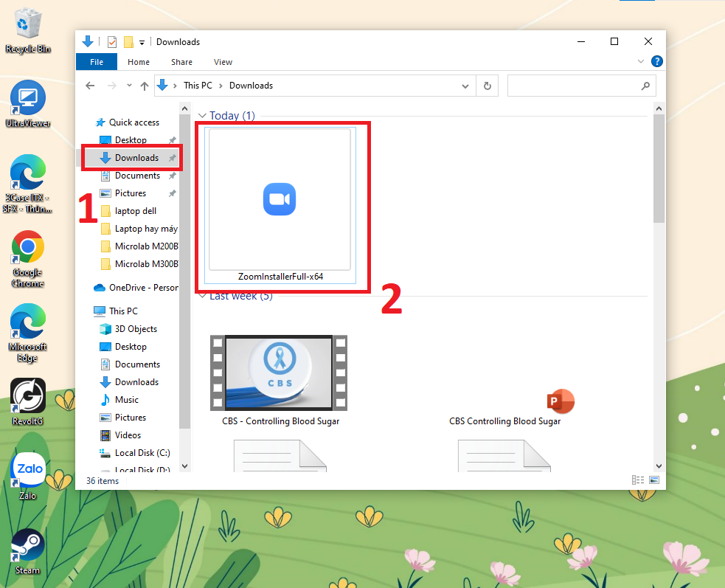Open the laptop dell folder
Viewport: 725px width, 588px height.
136,211
